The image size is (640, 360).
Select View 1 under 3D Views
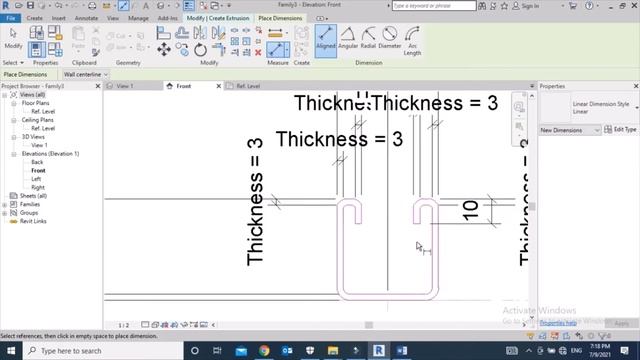pyautogui.click(x=39, y=145)
